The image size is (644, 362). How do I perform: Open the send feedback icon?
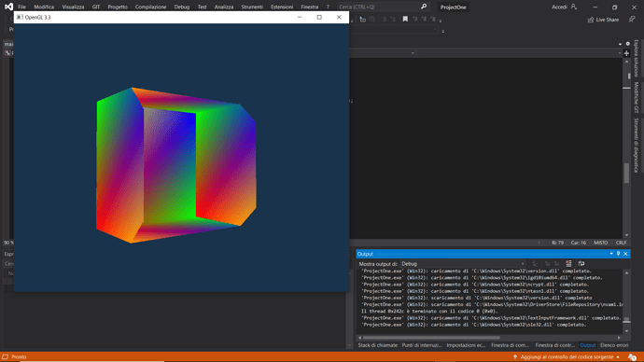click(x=632, y=20)
